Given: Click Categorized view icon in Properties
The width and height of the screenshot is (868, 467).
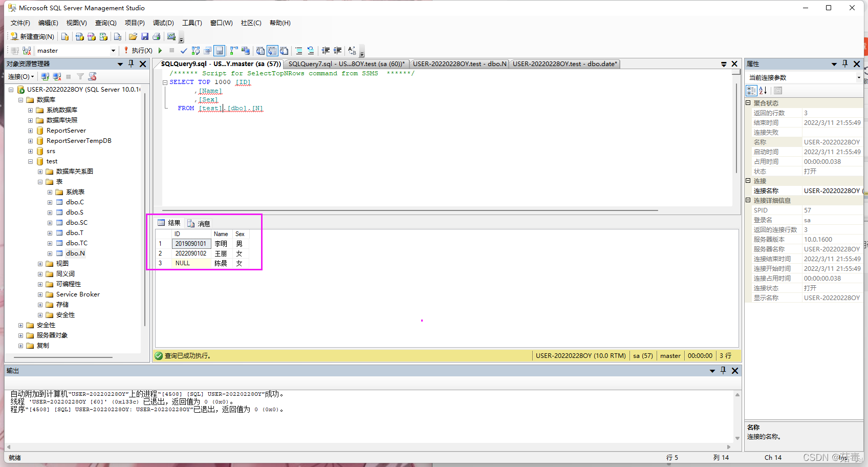Looking at the screenshot, I should pyautogui.click(x=751, y=91).
